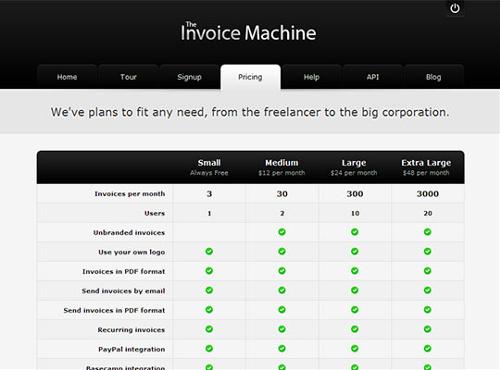Click Small check for Use your own logo

click(209, 251)
